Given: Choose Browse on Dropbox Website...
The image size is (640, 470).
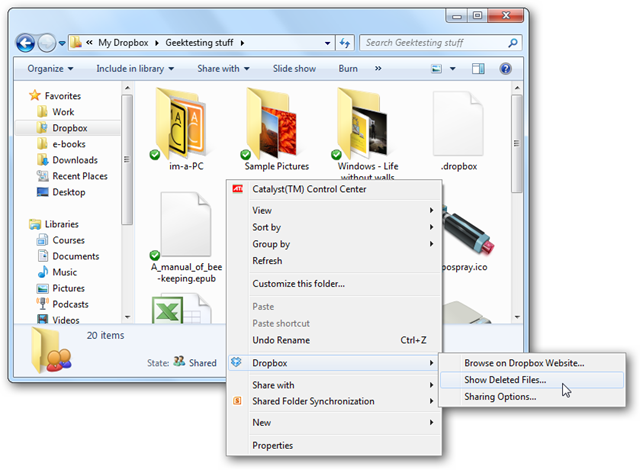Looking at the screenshot, I should tap(532, 363).
